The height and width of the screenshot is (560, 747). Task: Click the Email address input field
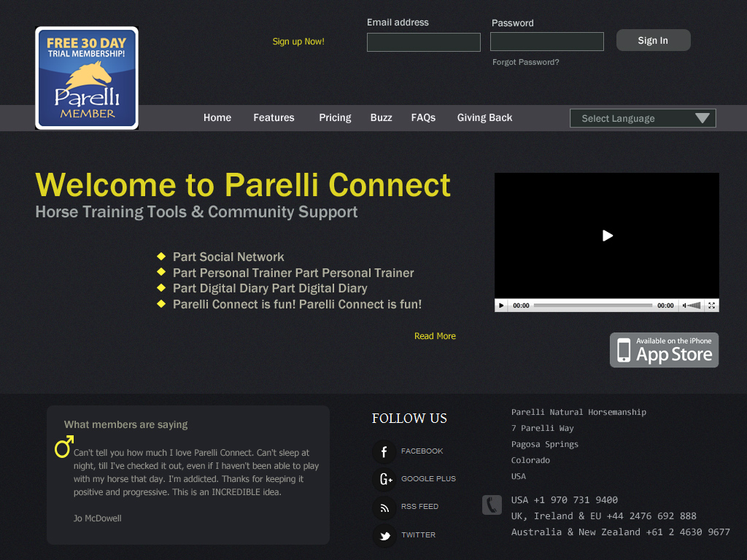click(423, 42)
